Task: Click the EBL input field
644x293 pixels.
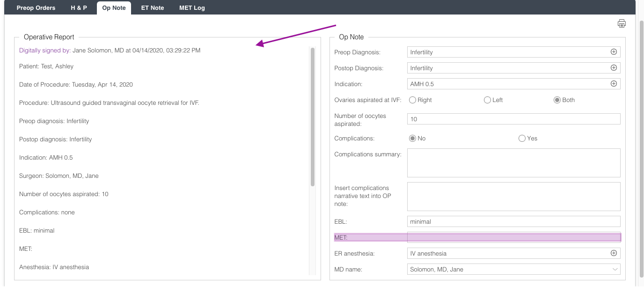Action: click(x=513, y=221)
